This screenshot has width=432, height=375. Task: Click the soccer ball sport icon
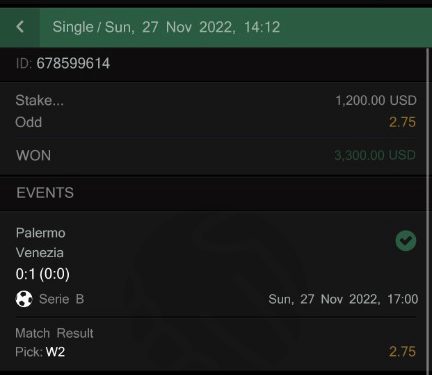click(x=24, y=299)
